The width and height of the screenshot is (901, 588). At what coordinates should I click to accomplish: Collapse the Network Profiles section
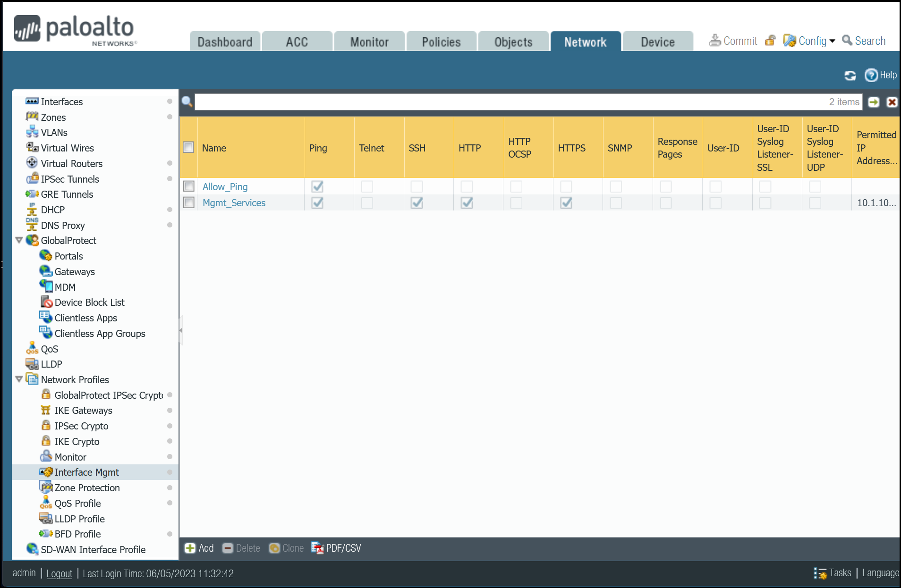coord(19,379)
